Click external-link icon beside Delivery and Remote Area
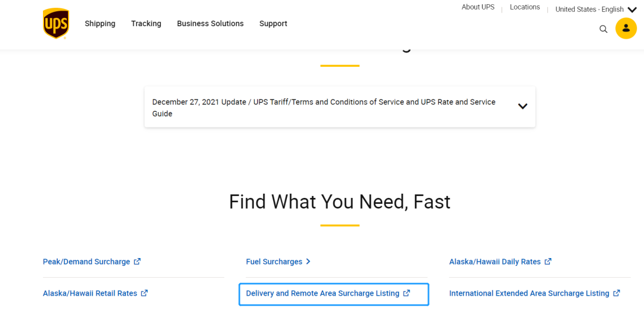Image resolution: width=644 pixels, height=326 pixels. click(x=407, y=293)
